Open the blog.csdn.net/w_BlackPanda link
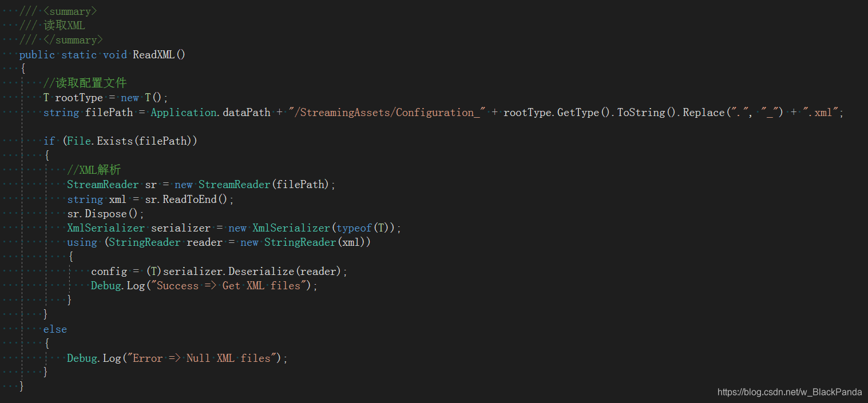 tap(790, 392)
